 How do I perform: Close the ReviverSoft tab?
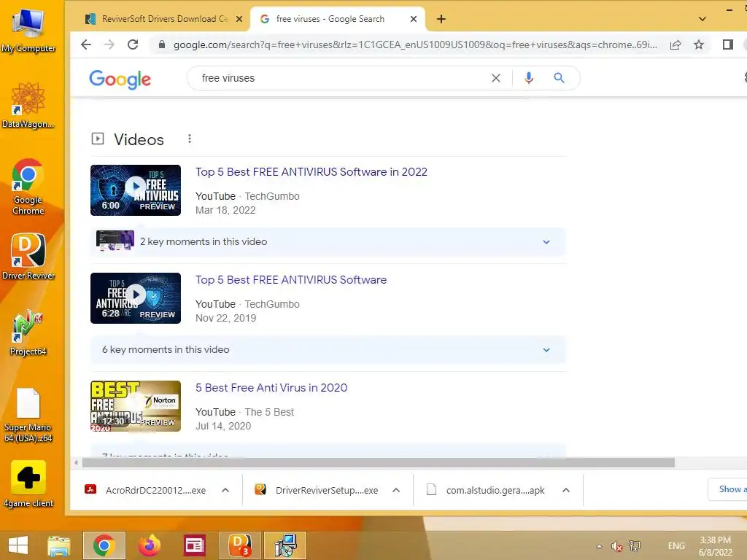click(239, 19)
